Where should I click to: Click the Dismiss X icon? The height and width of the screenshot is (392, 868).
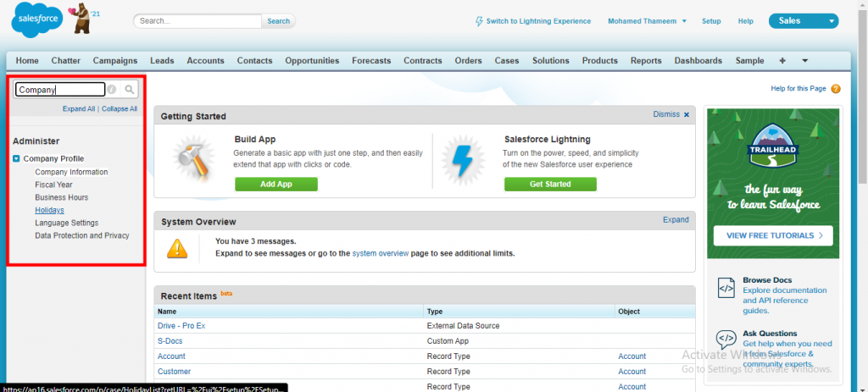(687, 114)
